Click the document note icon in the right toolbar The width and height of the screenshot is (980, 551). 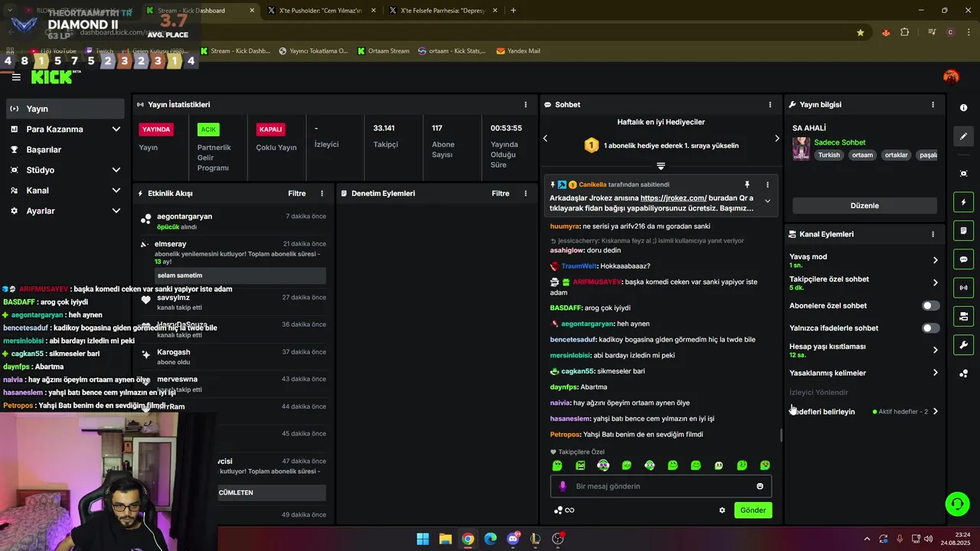963,230
